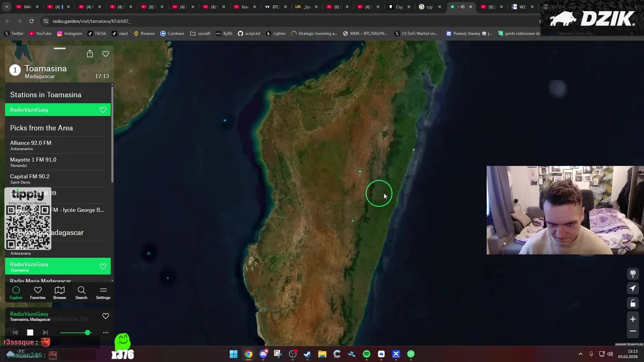Open the volume control in system tray

coord(610,354)
